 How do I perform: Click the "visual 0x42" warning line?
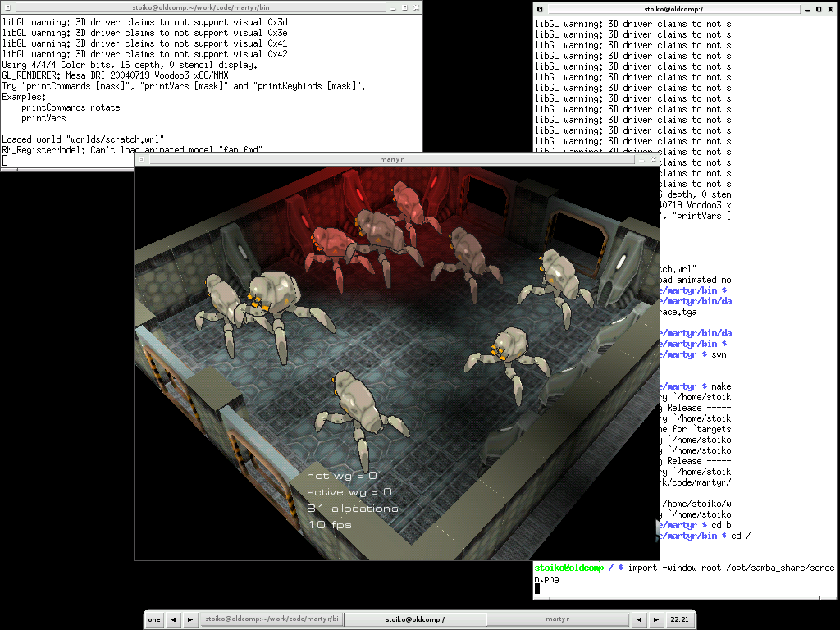click(x=144, y=54)
